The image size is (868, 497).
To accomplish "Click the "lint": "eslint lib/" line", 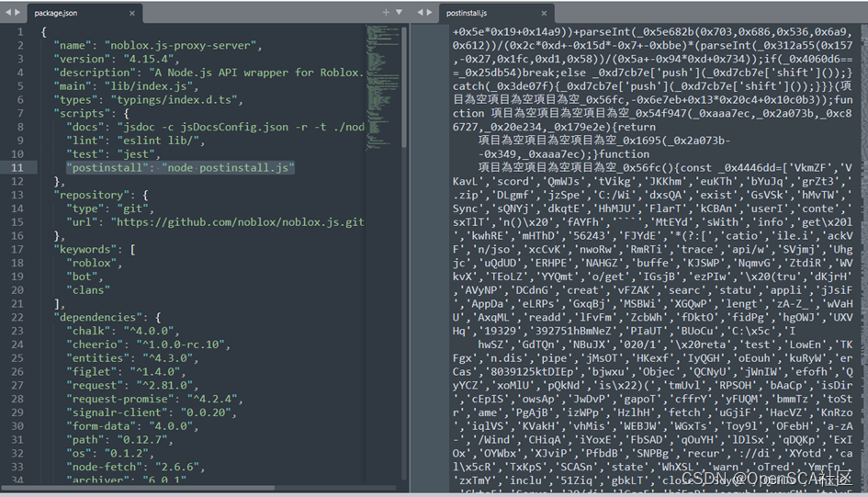I will (136, 141).
